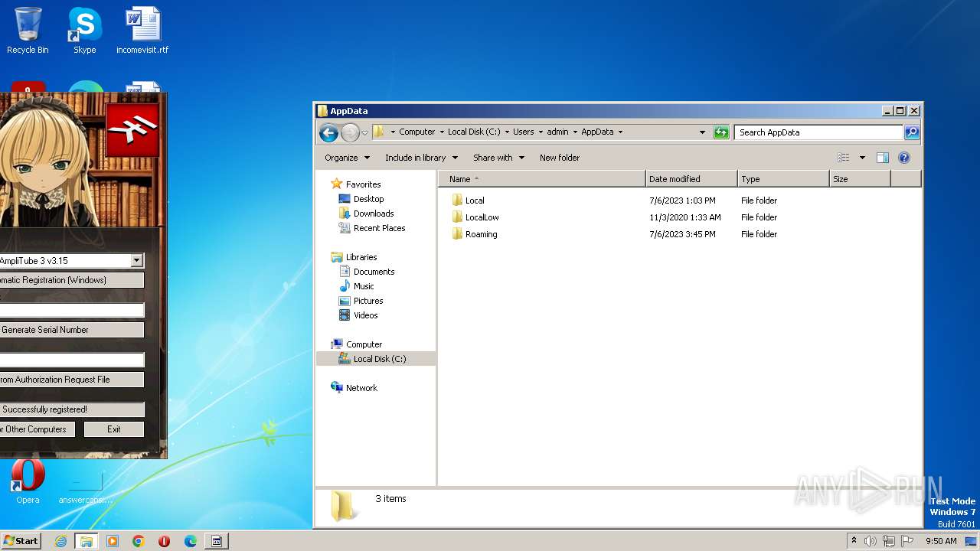Select Local Disk (C:) in navigation pane

376,359
